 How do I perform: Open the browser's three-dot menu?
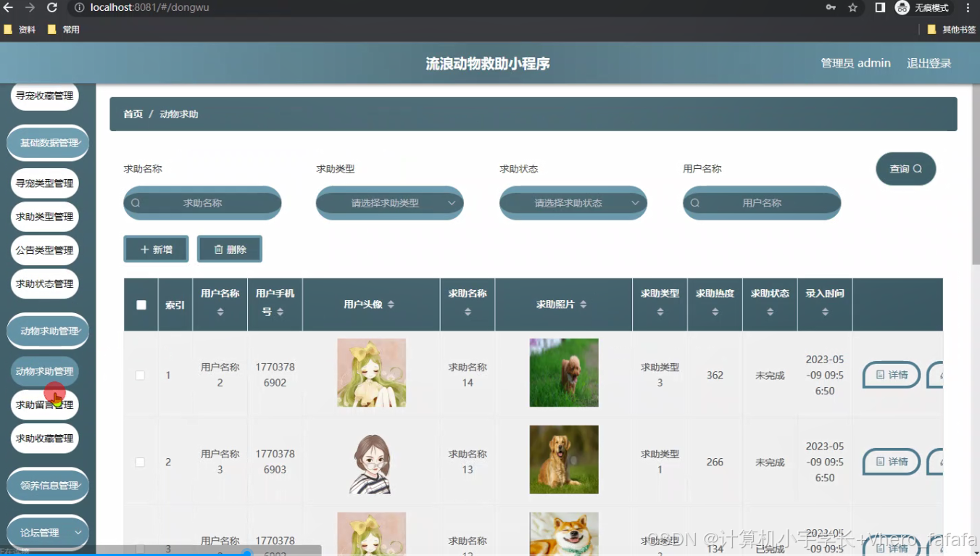pyautogui.click(x=968, y=8)
